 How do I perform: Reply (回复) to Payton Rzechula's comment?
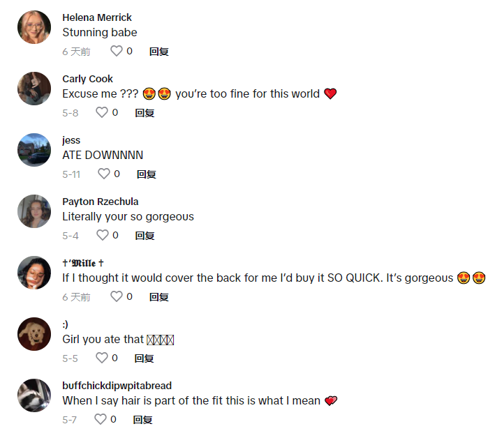coord(144,236)
